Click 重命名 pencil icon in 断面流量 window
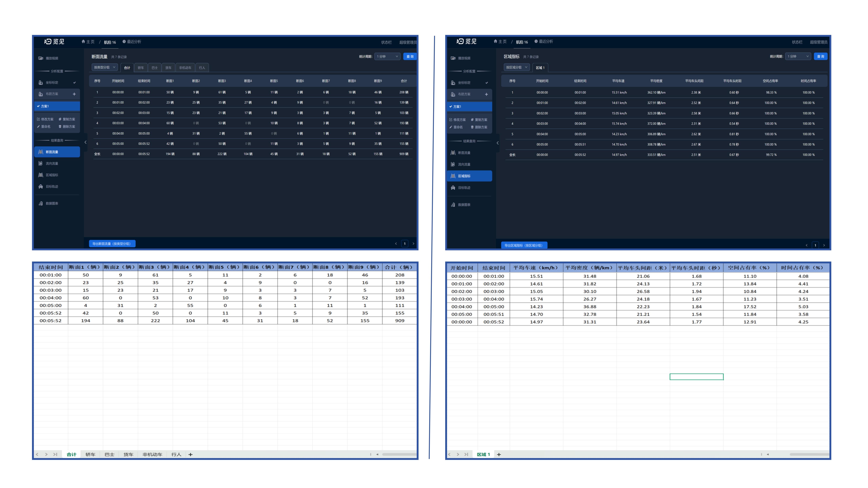Image resolution: width=868 pixels, height=488 pixels. pyautogui.click(x=38, y=127)
